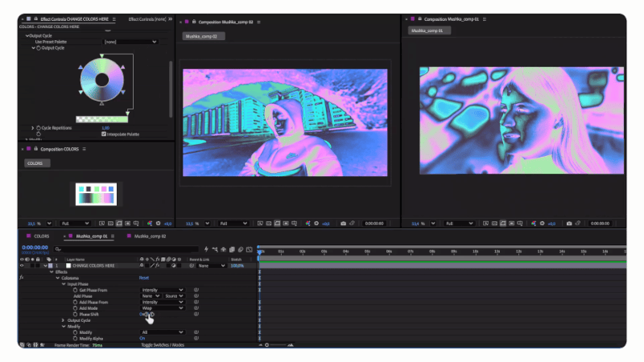Click Effect Controls vertical scrollbar

[171, 88]
